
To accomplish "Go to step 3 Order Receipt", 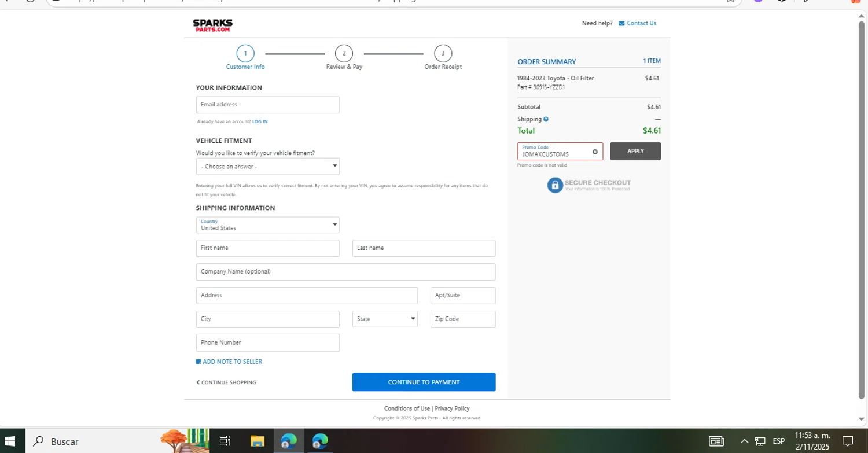I will pyautogui.click(x=443, y=58).
